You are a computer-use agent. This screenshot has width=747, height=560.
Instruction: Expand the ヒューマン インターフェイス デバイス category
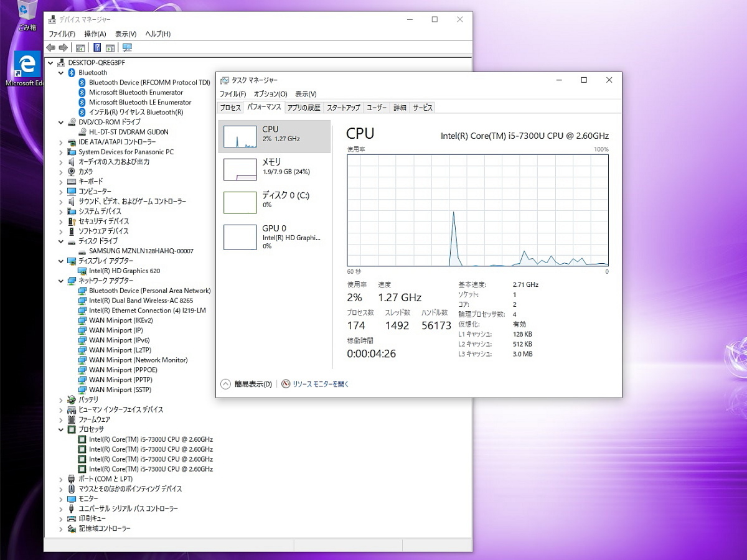tap(61, 409)
